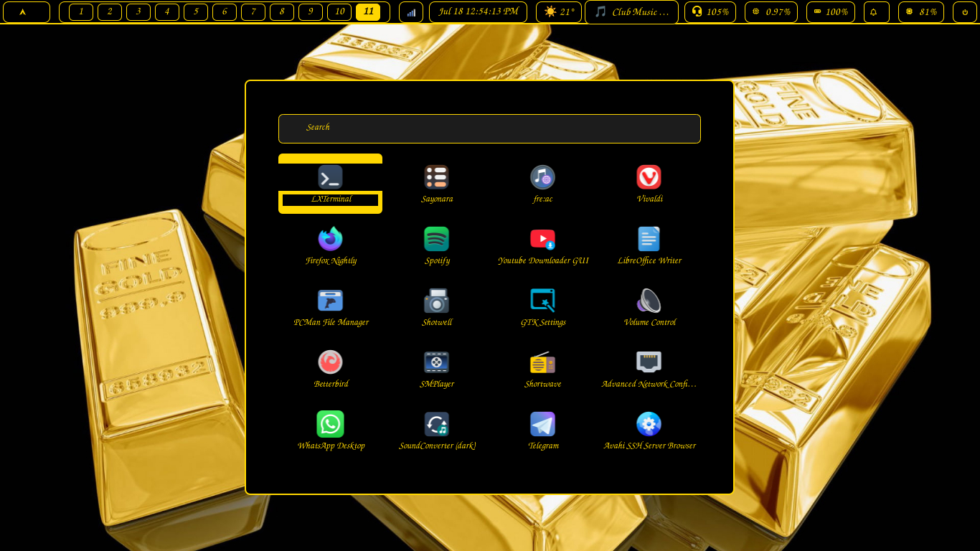This screenshot has height=551, width=980.
Task: Click the headphone volume 105% widget
Action: tap(710, 12)
